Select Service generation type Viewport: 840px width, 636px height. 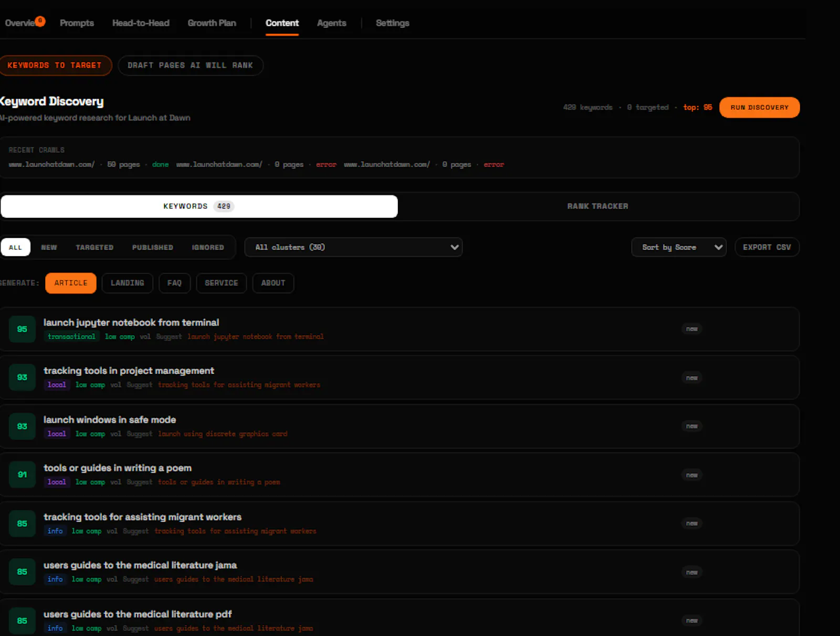click(x=221, y=283)
